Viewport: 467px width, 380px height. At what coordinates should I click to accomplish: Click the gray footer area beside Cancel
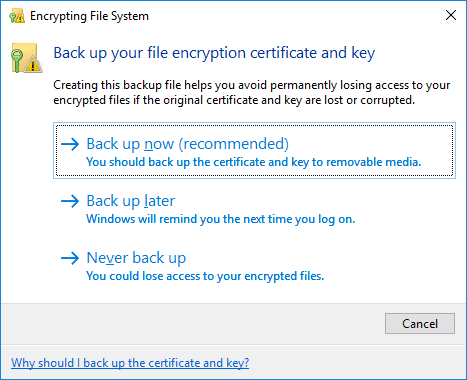click(192, 323)
